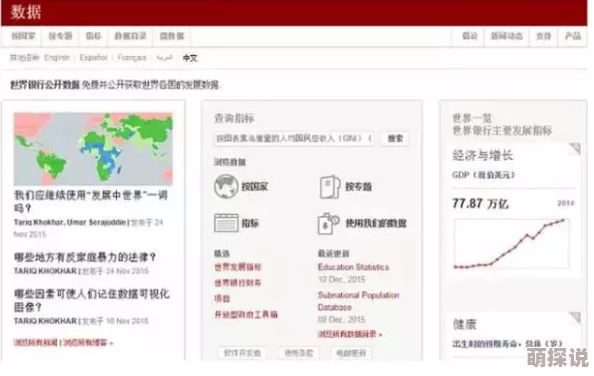Viewport: 594px width, 376px height.
Task: Switch site language to English
Action: pos(57,58)
